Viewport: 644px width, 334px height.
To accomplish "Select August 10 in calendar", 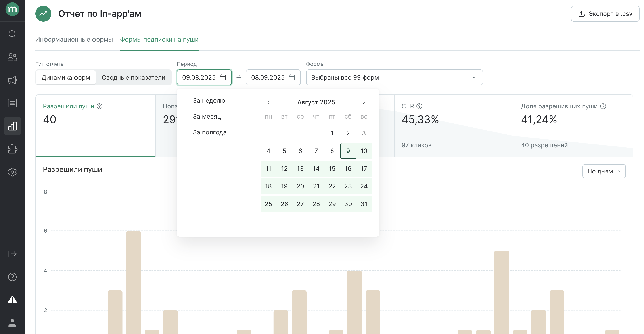I will [364, 151].
